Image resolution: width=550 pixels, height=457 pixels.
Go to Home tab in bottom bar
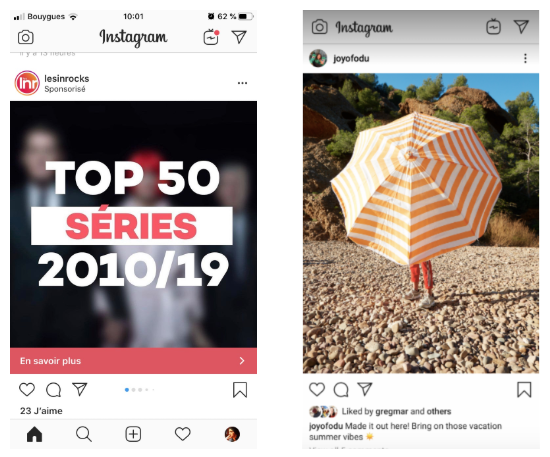(34, 434)
